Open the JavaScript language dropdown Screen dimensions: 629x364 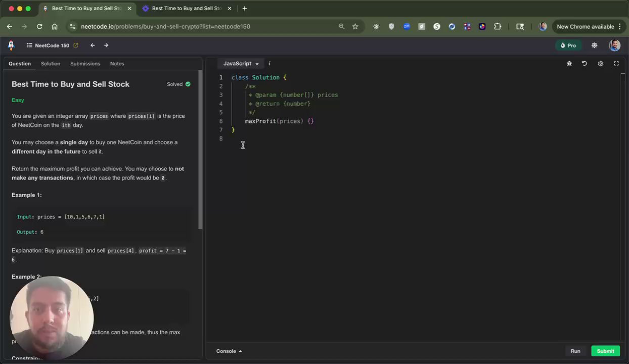click(x=241, y=64)
